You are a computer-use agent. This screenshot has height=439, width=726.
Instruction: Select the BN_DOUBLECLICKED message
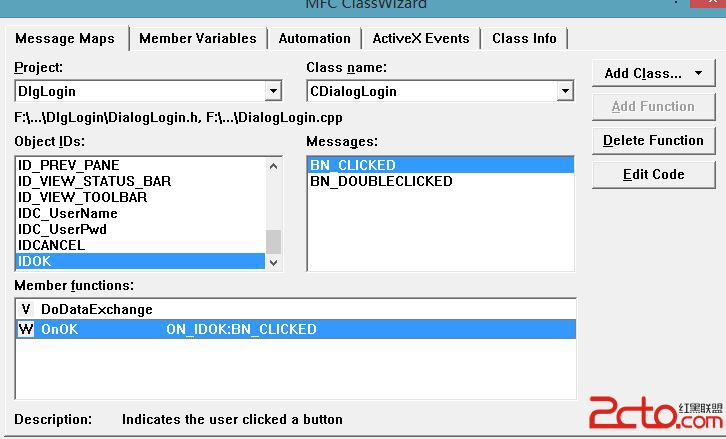coord(440,181)
